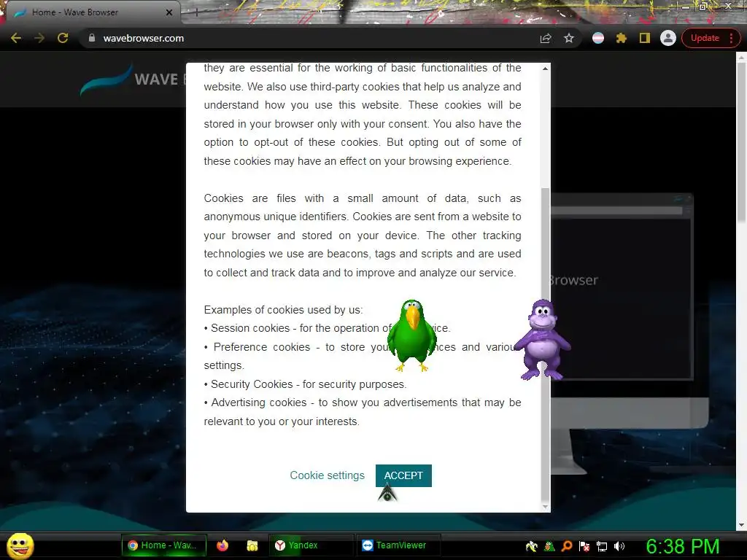The height and width of the screenshot is (560, 747).
Task: Click the banana tray icon
Action: pos(531,546)
